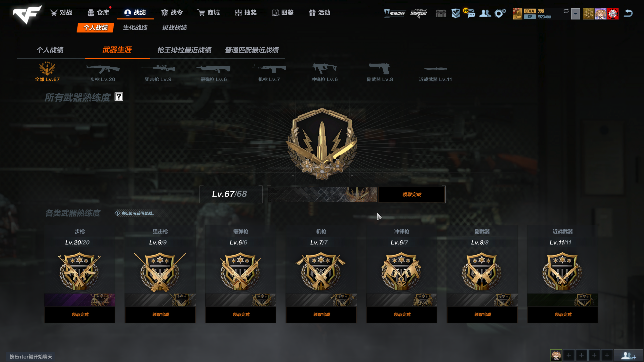Open the 仓库 menu
This screenshot has height=362, width=644.
[x=98, y=12]
